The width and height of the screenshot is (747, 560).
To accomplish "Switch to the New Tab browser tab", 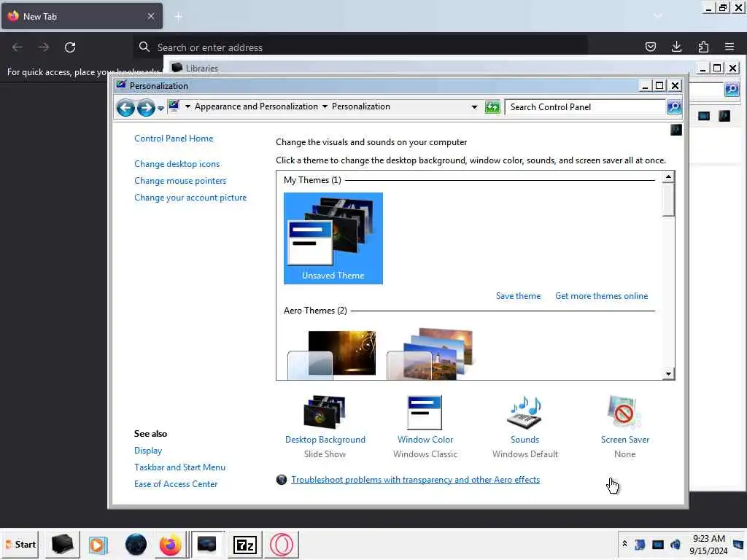I will tap(82, 16).
